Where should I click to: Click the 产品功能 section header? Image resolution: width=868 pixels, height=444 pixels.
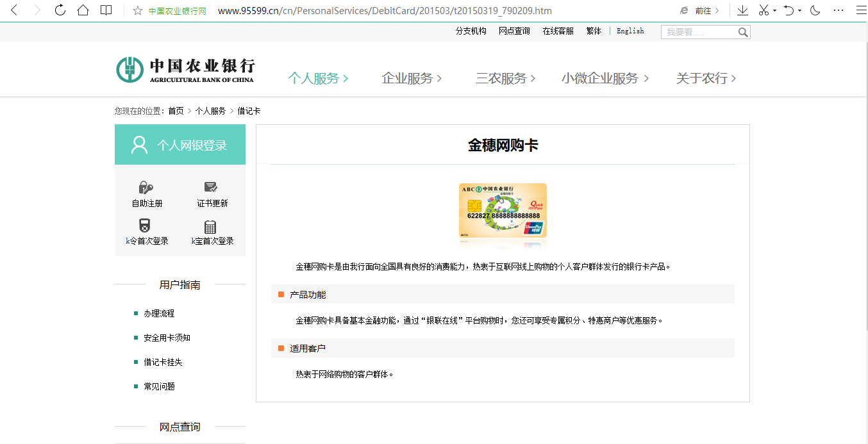503,294
